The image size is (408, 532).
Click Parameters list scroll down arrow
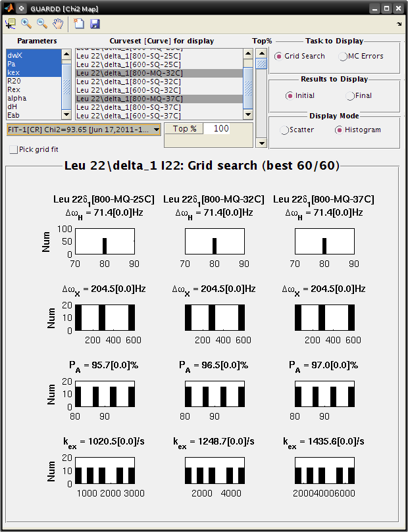66,114
